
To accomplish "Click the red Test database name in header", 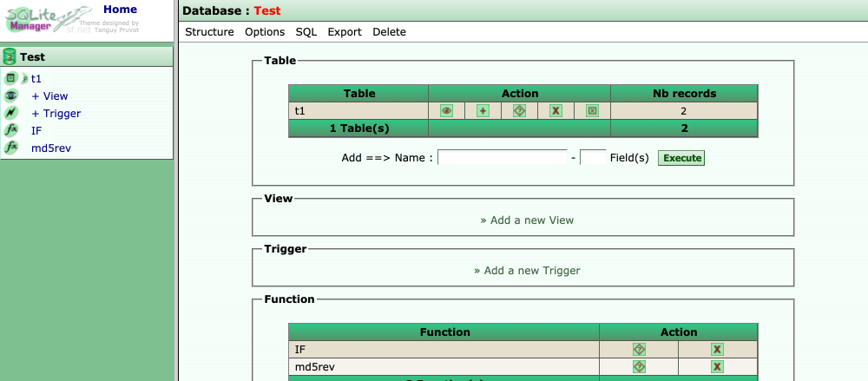I will point(266,10).
